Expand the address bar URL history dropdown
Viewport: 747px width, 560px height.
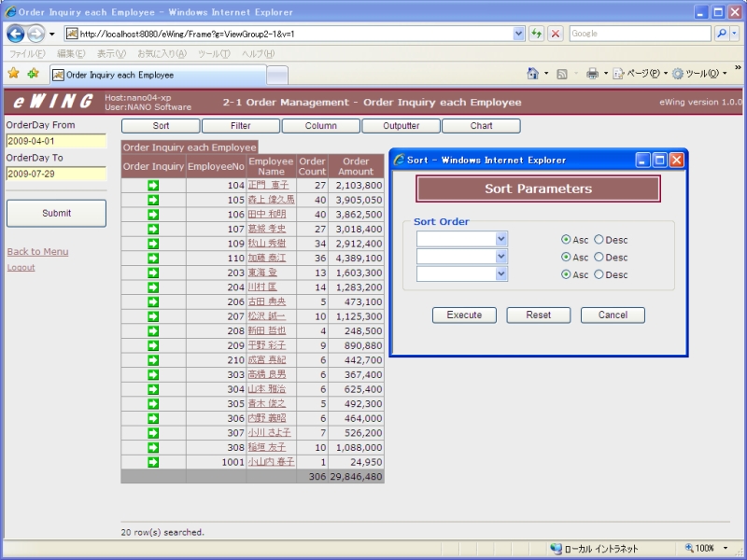click(x=519, y=34)
